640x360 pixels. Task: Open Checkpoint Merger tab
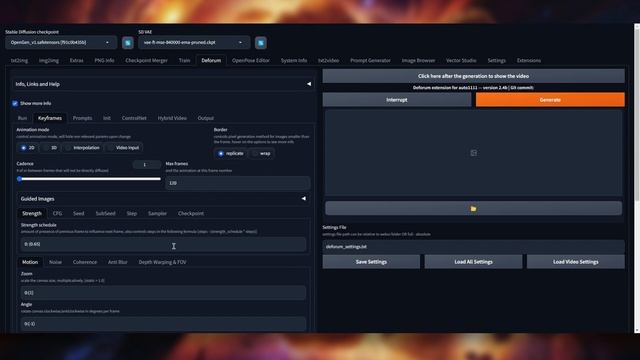pos(147,60)
